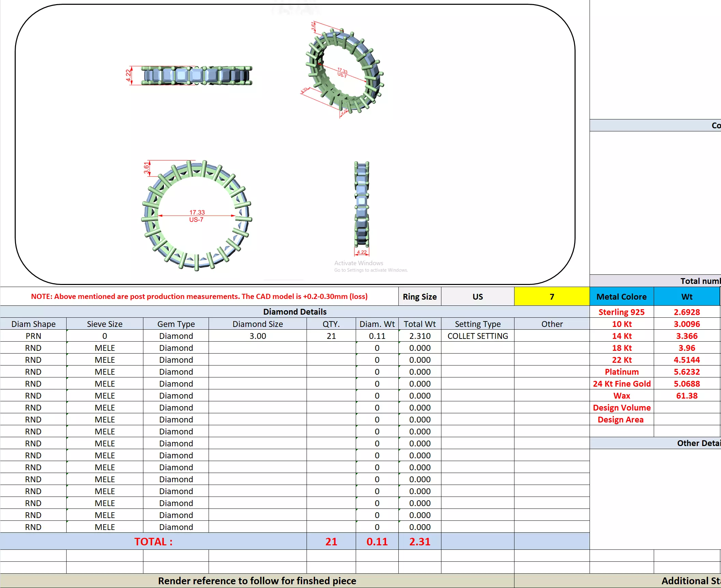This screenshot has width=721, height=588.
Task: Click the Render reference footer heading
Action: [x=257, y=580]
